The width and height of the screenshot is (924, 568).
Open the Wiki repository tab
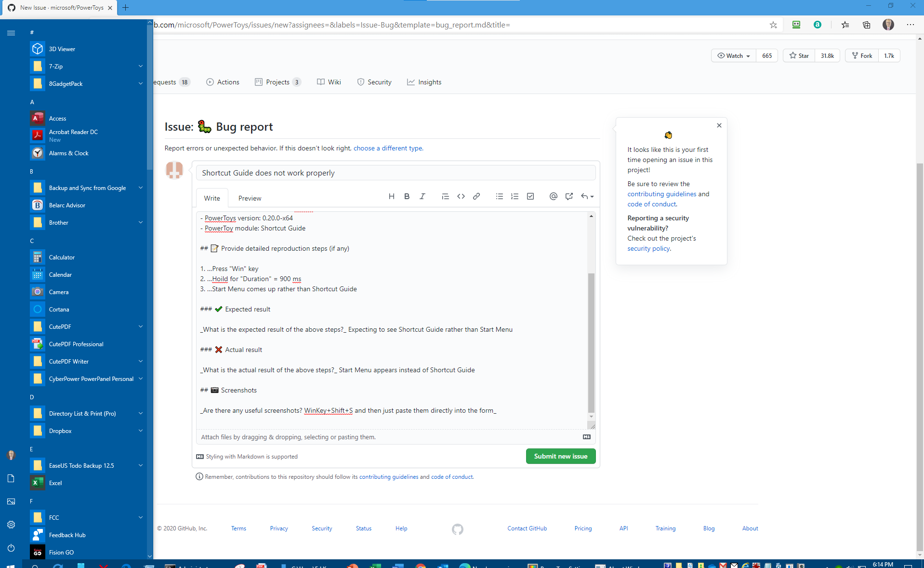pos(329,82)
